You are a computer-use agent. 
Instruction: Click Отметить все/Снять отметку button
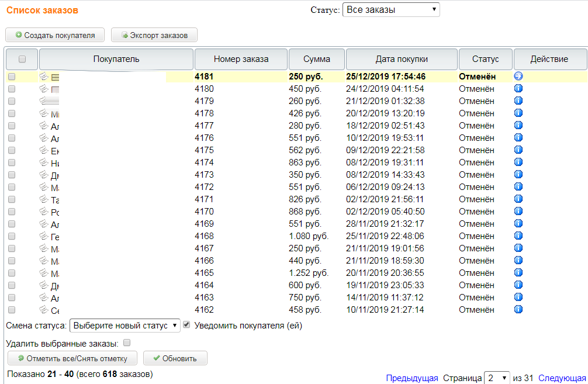pos(72,358)
